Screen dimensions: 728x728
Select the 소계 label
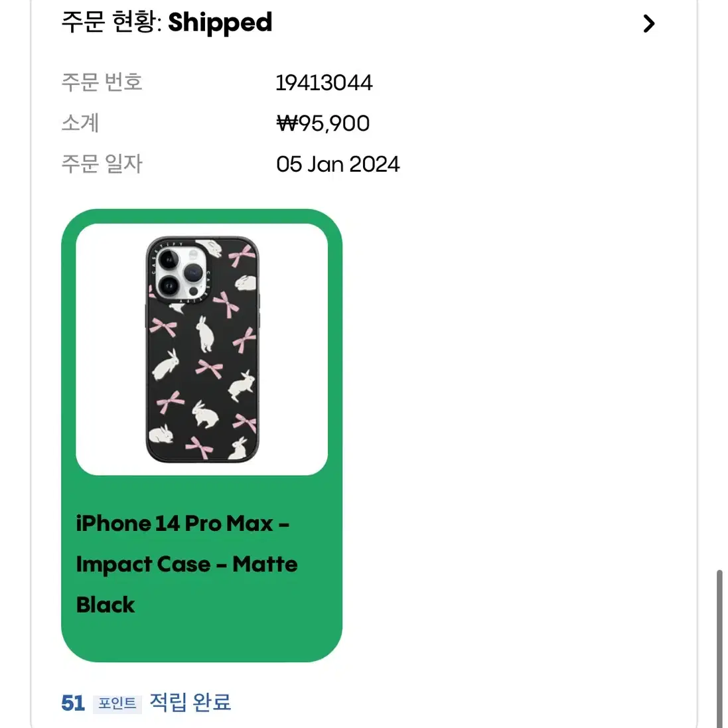pyautogui.click(x=80, y=123)
